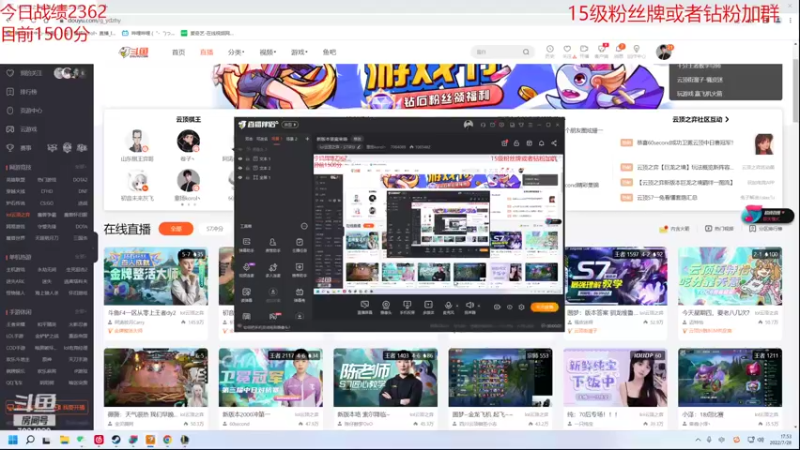Click the microphone icon in streaming app bottom bar
This screenshot has height=450, width=800.
tap(448, 307)
